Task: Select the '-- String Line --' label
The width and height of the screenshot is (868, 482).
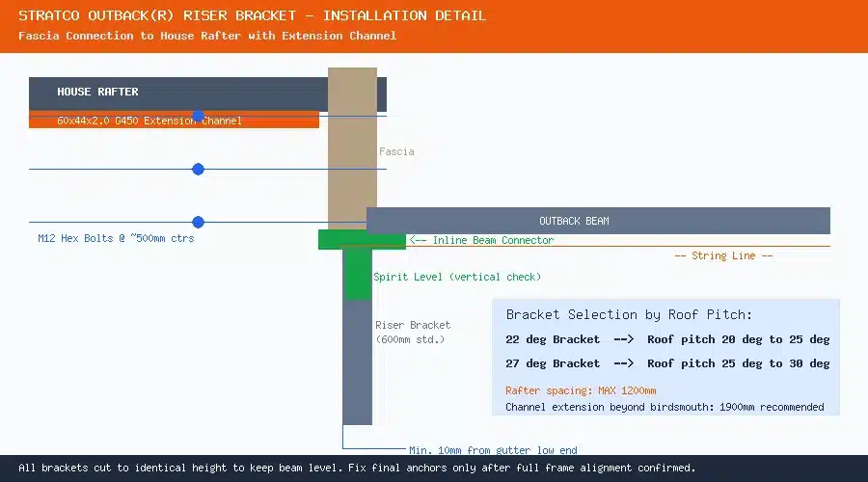Action: [x=723, y=255]
